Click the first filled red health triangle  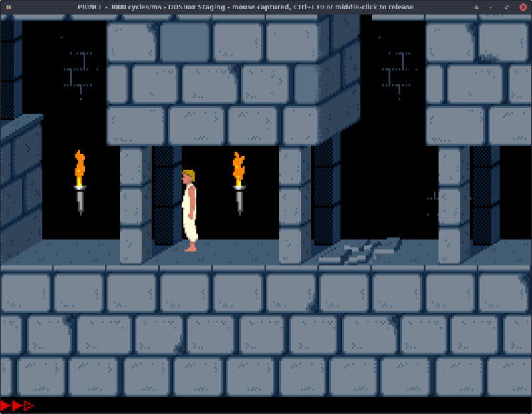[5, 405]
